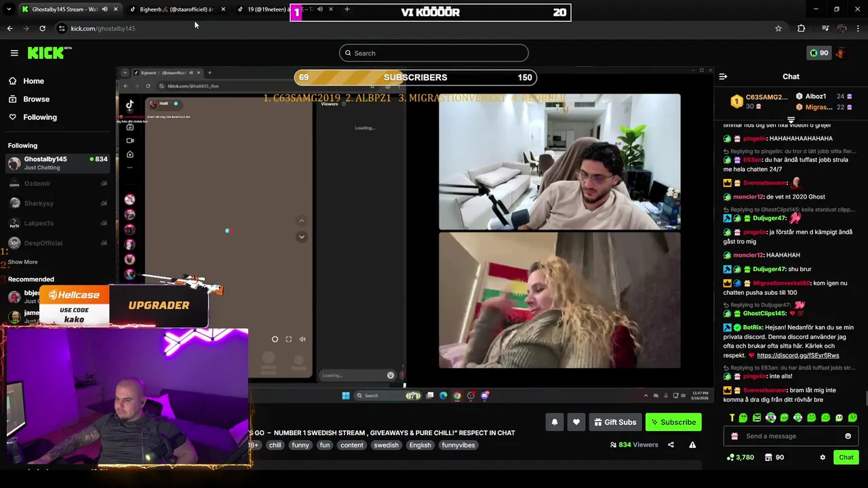
Task: Close the Ghostalby145 Stream tab
Action: coord(115,9)
